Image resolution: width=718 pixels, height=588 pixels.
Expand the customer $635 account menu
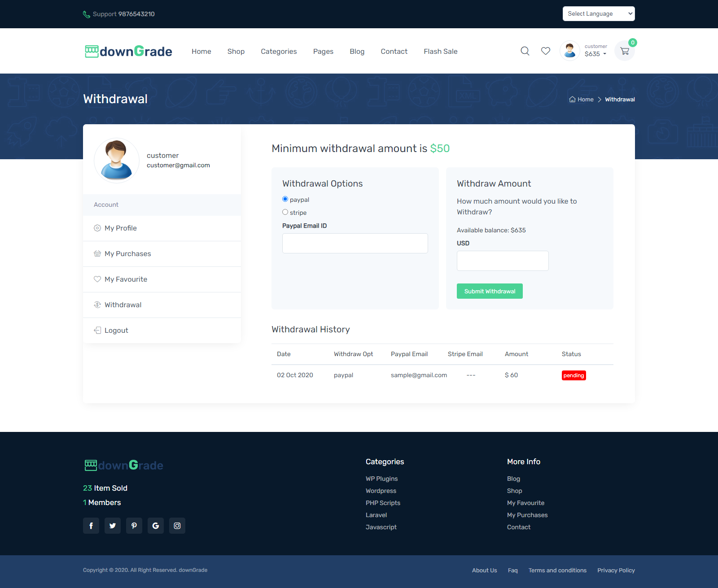[595, 51]
